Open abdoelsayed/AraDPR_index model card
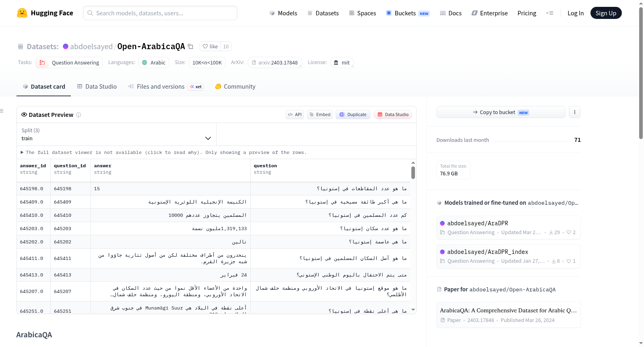The width and height of the screenshot is (644, 347). 508,256
